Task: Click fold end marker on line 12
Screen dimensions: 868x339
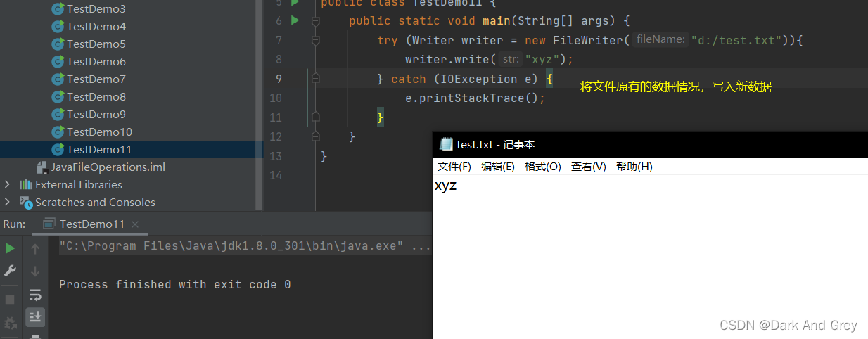Action: (316, 135)
